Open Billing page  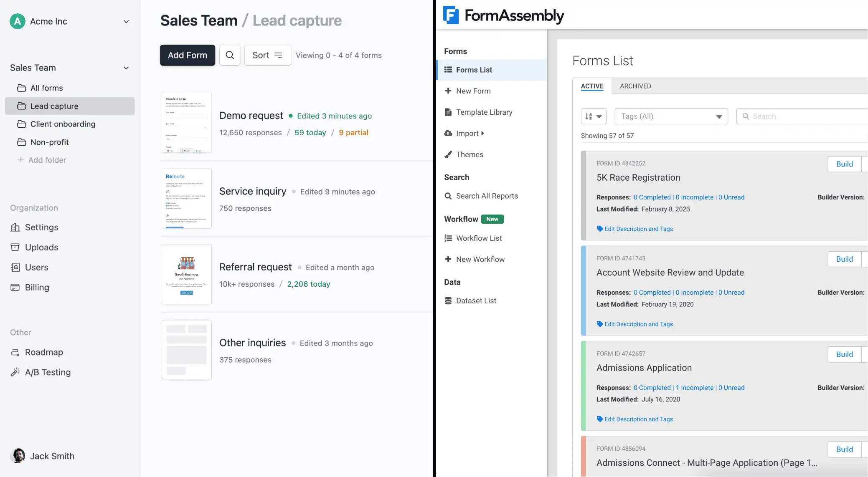tap(30, 288)
